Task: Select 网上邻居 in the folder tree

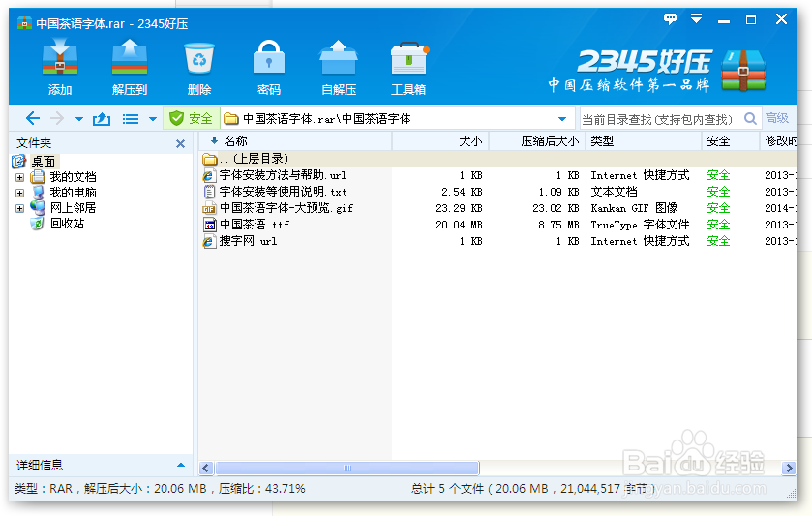Action: (x=73, y=208)
